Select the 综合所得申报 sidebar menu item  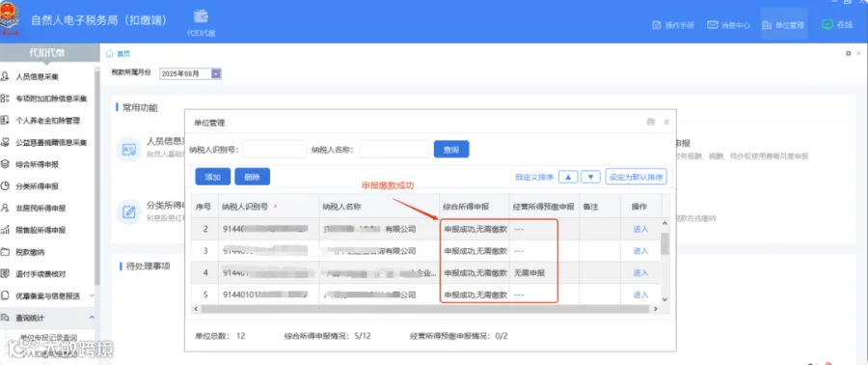[x=37, y=164]
